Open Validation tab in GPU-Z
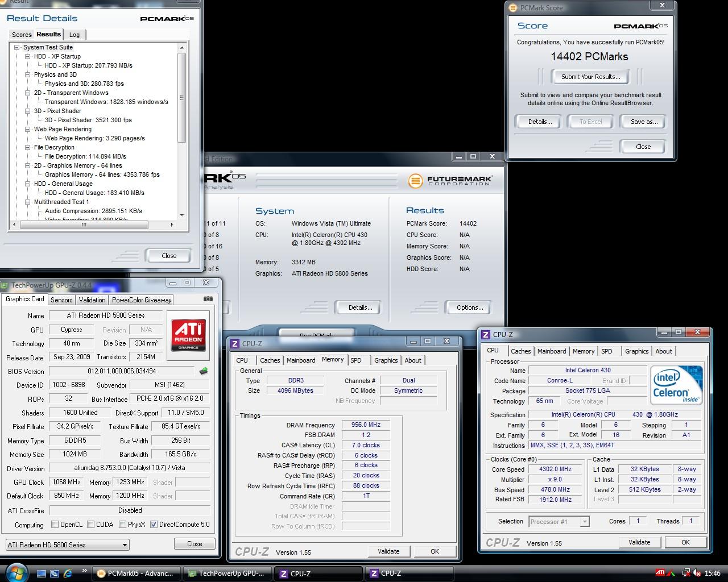728x582 pixels. pos(92,300)
